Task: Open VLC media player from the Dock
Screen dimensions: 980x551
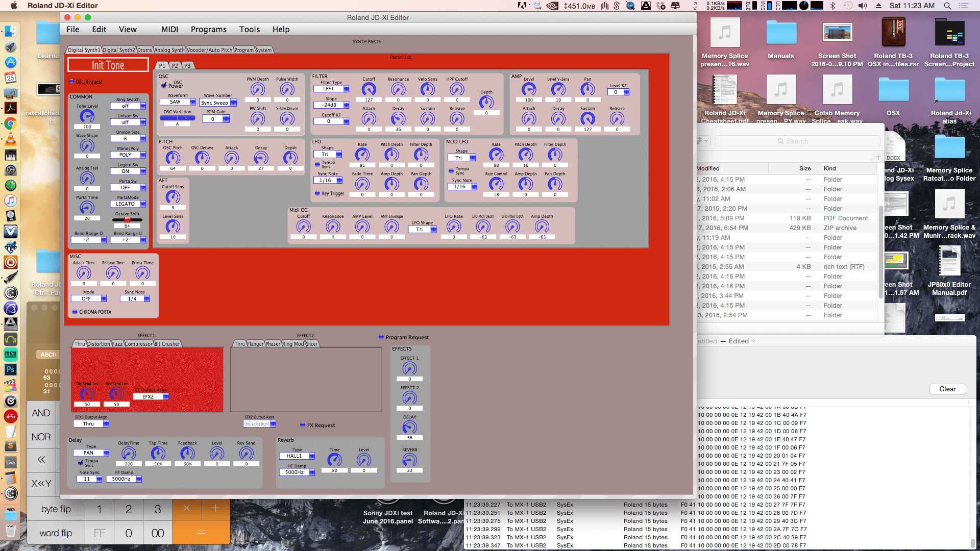Action: pyautogui.click(x=11, y=139)
